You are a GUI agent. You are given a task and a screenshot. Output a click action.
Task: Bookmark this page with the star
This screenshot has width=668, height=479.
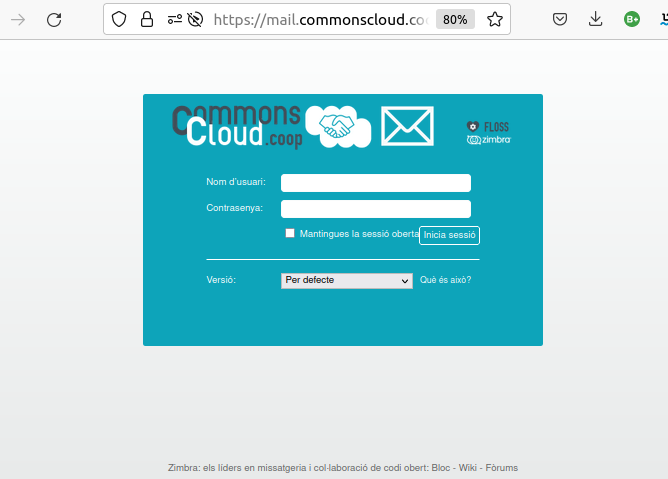495,19
